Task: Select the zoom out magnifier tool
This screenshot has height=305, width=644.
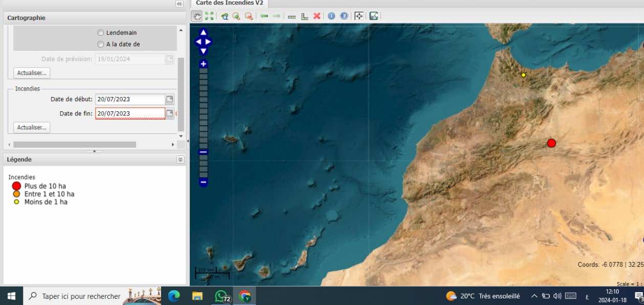Action: click(249, 16)
